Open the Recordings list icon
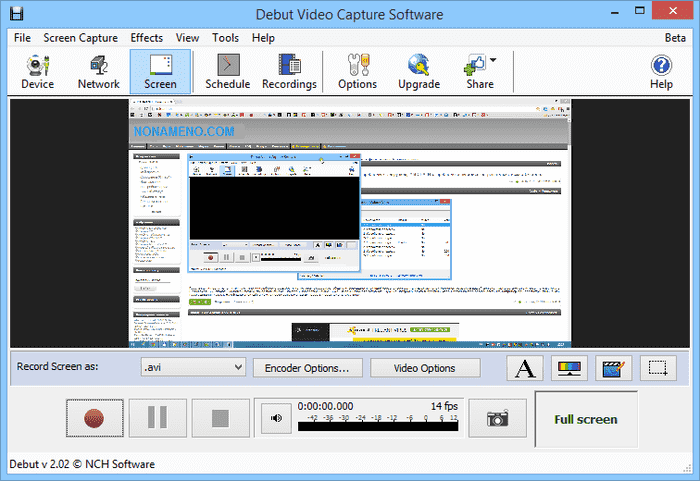Viewport: 700px width, 481px height. (289, 71)
